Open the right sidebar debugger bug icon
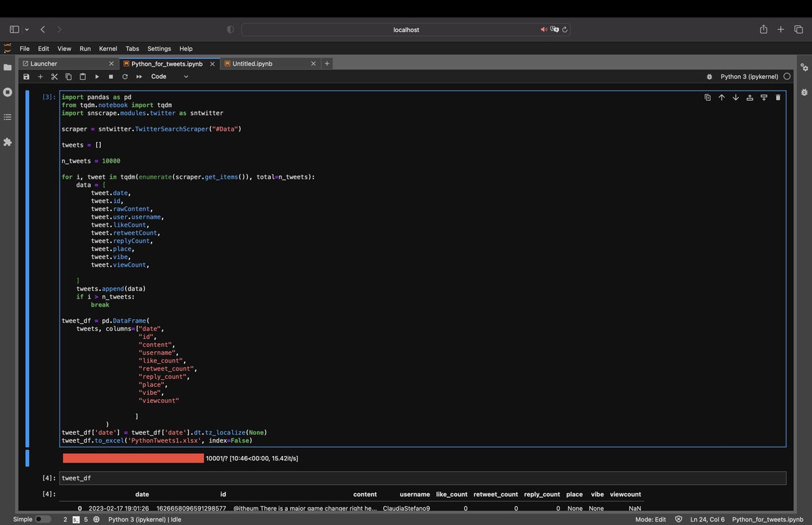The width and height of the screenshot is (812, 525). pyautogui.click(x=804, y=92)
